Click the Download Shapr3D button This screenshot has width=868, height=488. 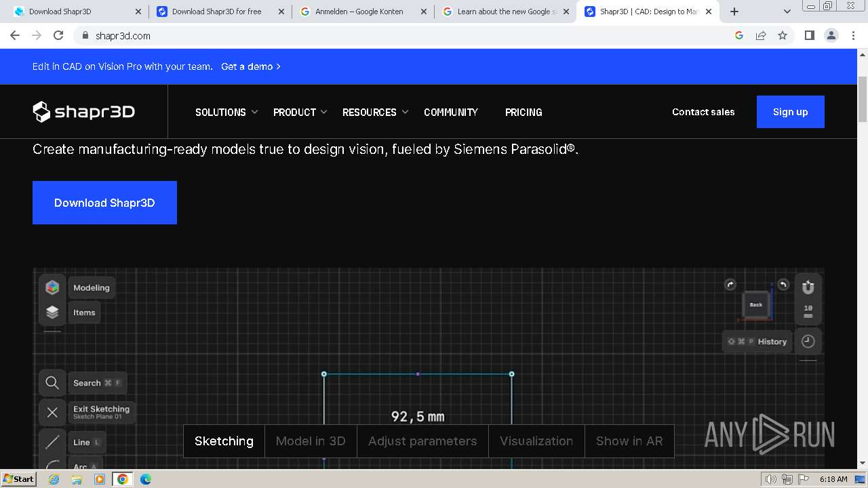(104, 203)
